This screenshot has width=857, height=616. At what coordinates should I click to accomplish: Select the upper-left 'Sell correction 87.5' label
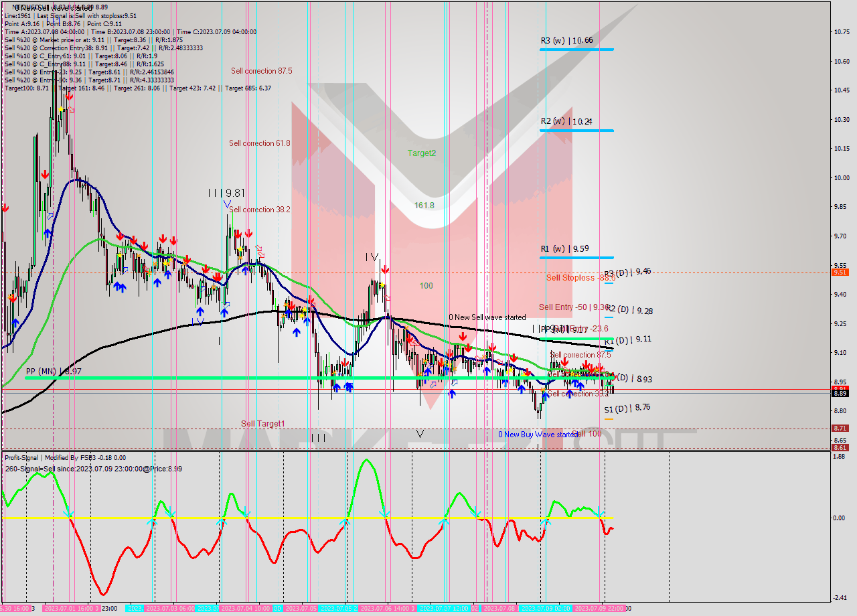point(262,71)
